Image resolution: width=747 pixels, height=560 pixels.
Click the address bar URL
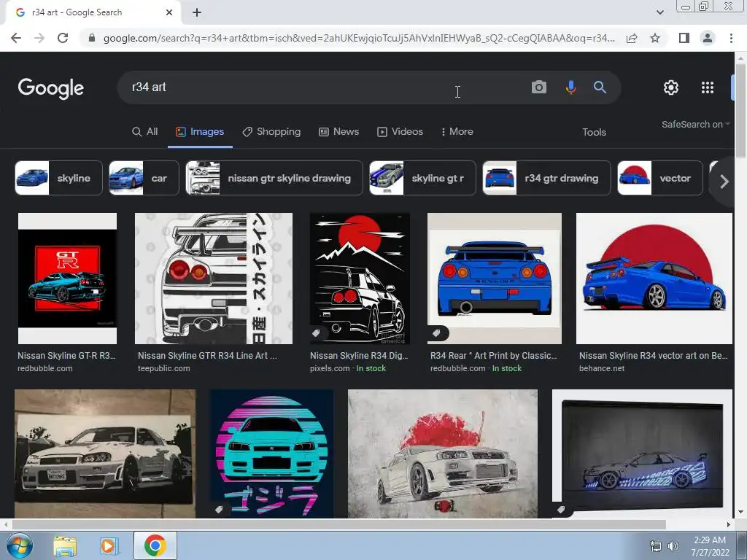coord(359,38)
